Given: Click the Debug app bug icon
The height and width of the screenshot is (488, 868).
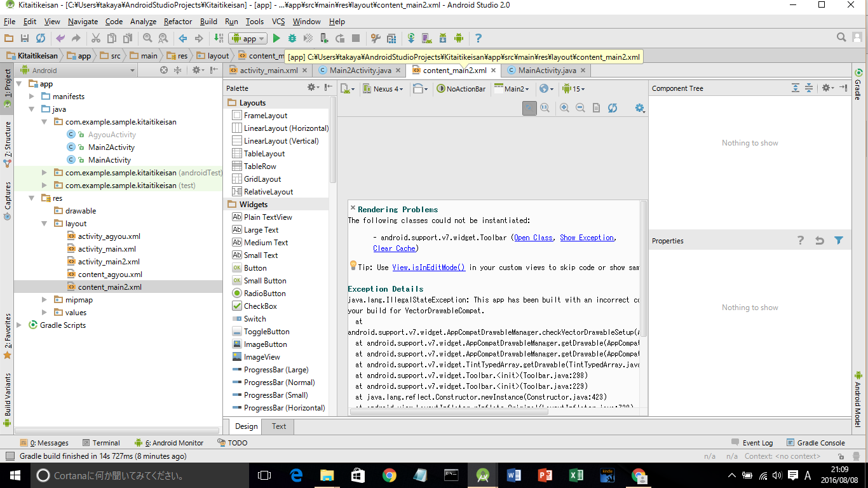Looking at the screenshot, I should [292, 39].
